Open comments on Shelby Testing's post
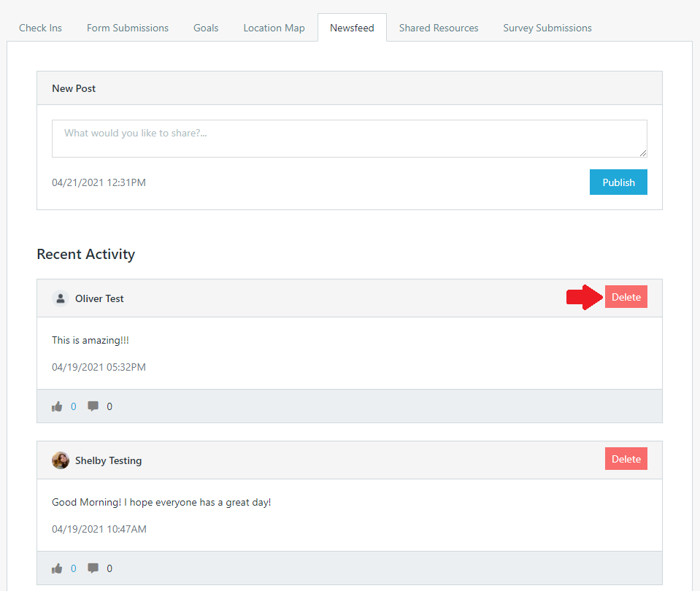 click(93, 568)
